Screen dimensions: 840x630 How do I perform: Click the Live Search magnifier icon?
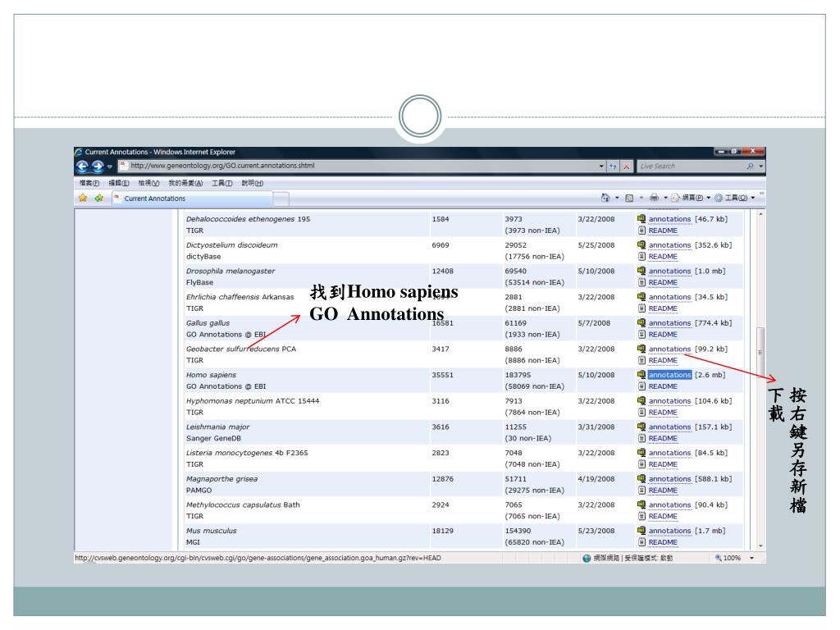click(750, 167)
